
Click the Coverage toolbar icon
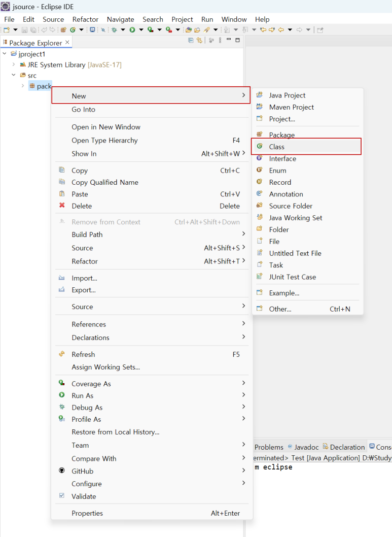tap(150, 30)
